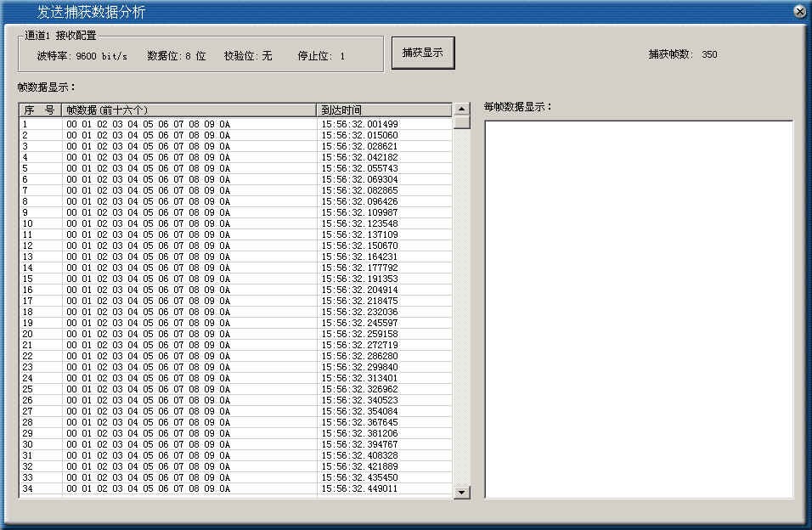Click arrival time 15:56:32.164231
This screenshot has width=812, height=530.
click(360, 257)
